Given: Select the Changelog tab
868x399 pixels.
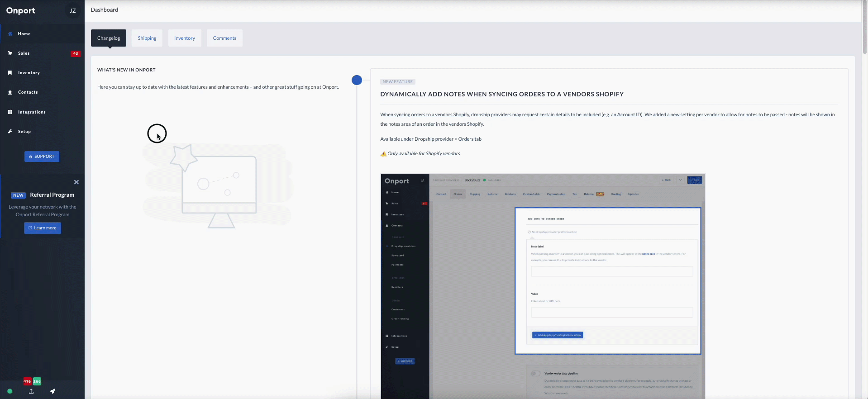Looking at the screenshot, I should coord(109,38).
